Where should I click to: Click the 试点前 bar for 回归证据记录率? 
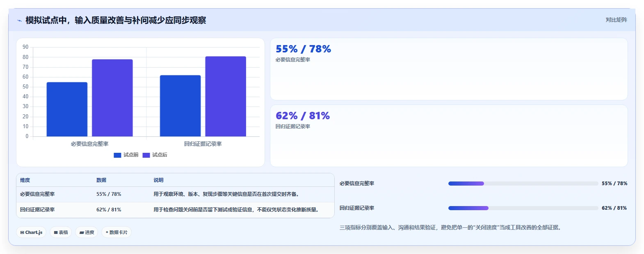[x=180, y=106]
